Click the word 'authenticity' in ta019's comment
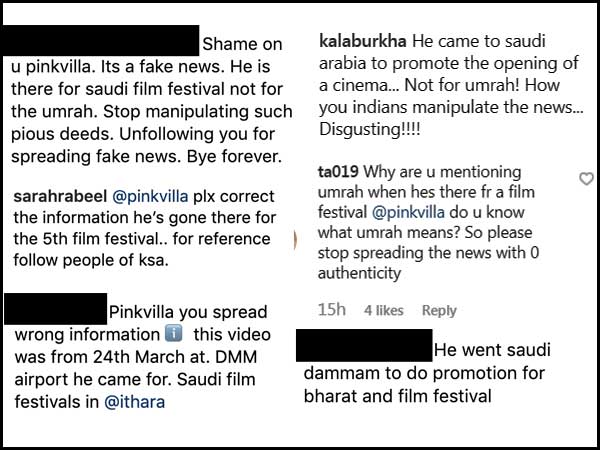 coord(359,274)
